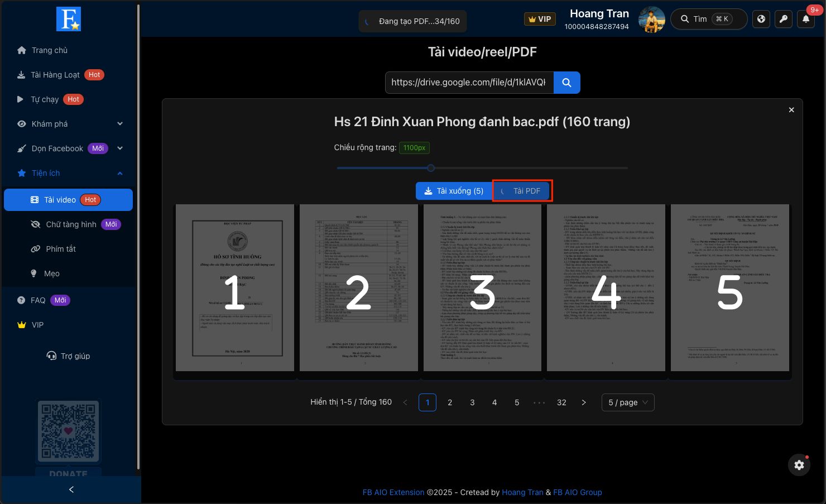Close the PDF preview panel
The height and width of the screenshot is (504, 826).
791,110
